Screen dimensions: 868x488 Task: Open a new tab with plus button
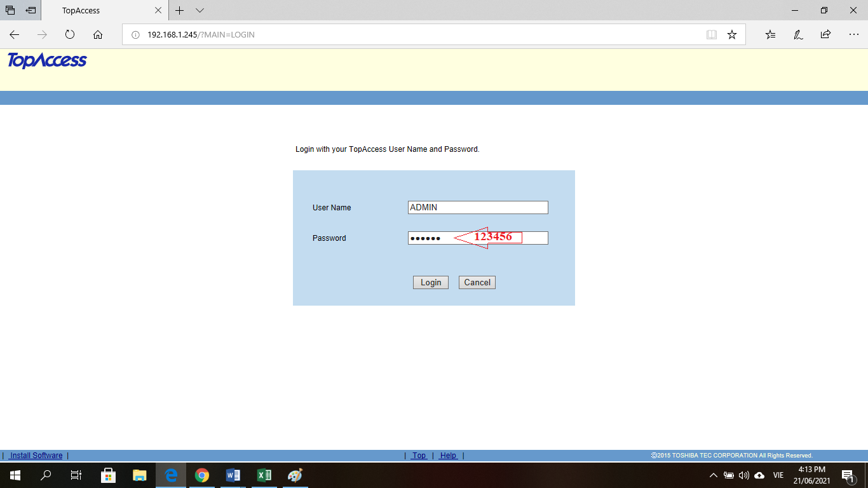point(180,11)
